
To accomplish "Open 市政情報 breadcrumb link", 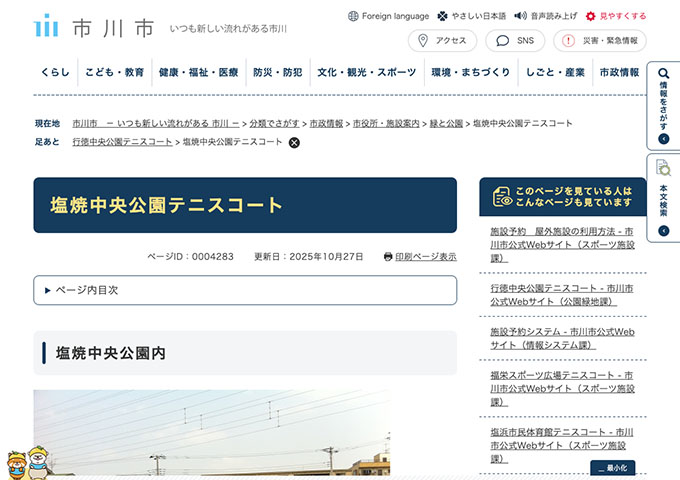I will (326, 124).
